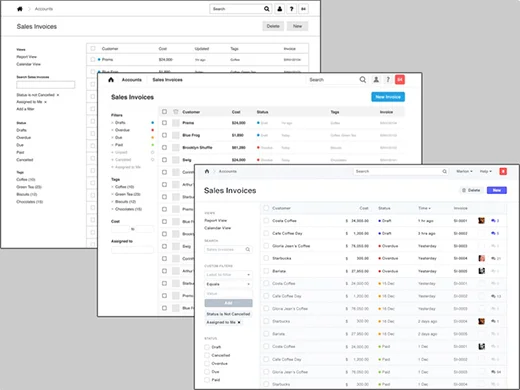Open comments icon on Cafe Coffee Day Draft row

493,233
